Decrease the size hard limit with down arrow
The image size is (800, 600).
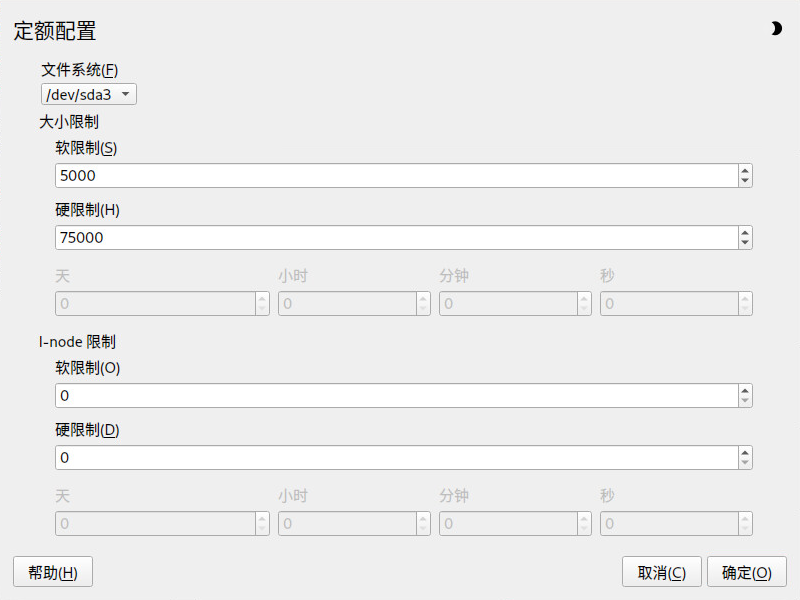745,244
